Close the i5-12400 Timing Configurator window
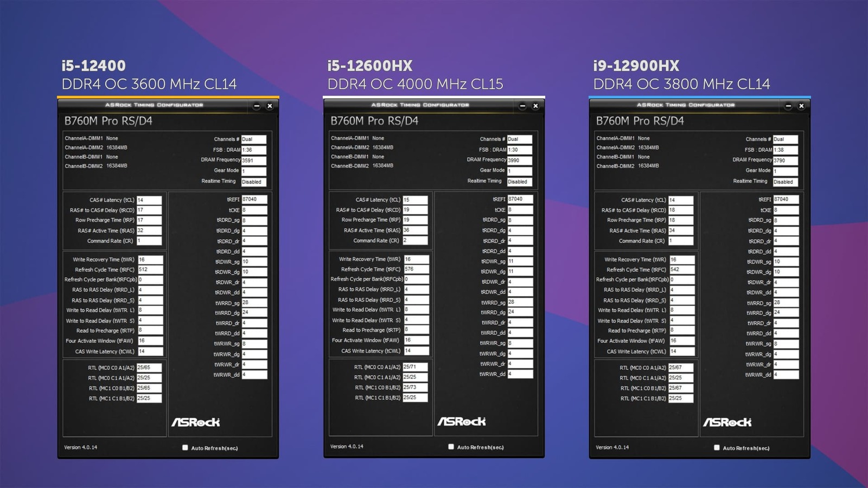868x488 pixels. click(270, 106)
